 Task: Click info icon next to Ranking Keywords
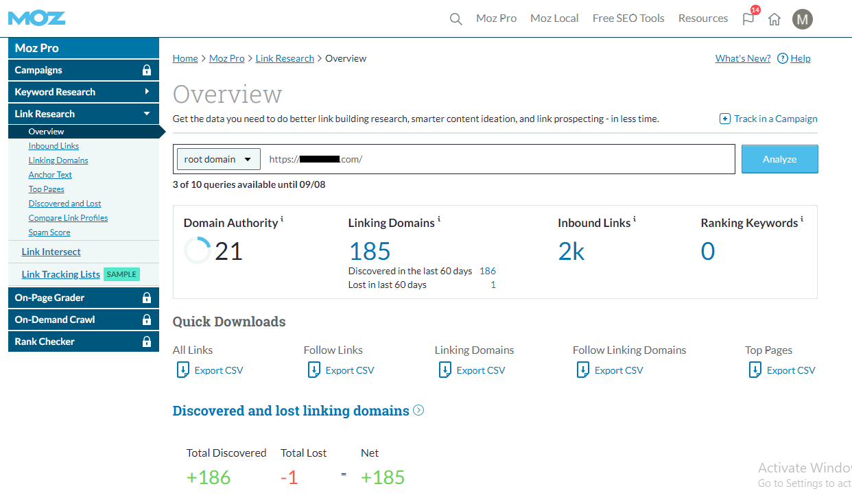point(802,219)
